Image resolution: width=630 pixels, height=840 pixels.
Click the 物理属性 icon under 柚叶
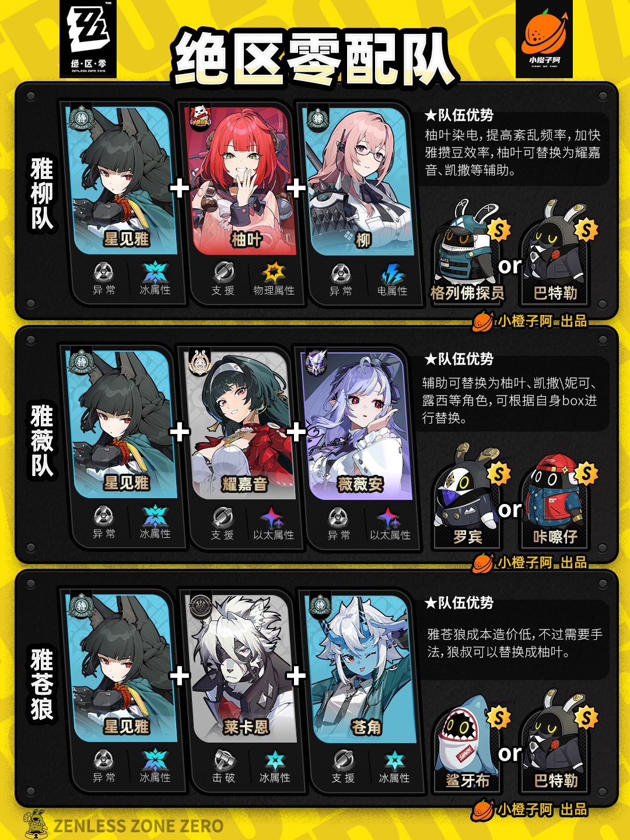tap(274, 272)
